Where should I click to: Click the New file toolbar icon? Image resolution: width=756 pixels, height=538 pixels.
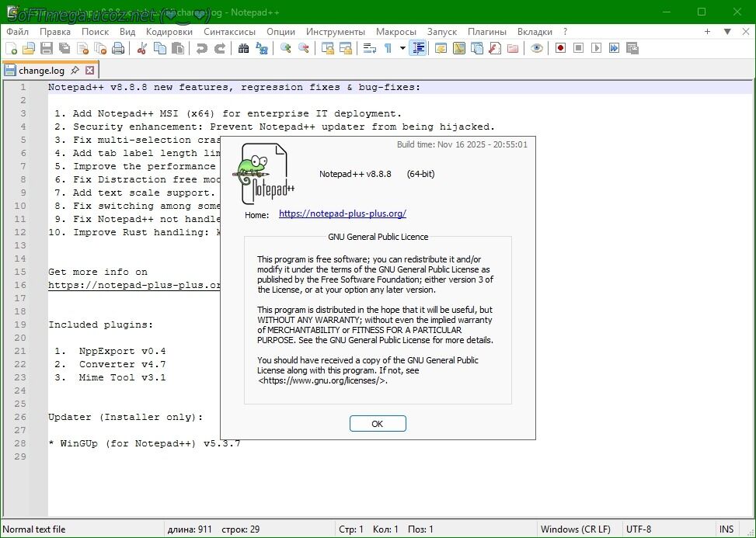pyautogui.click(x=11, y=48)
